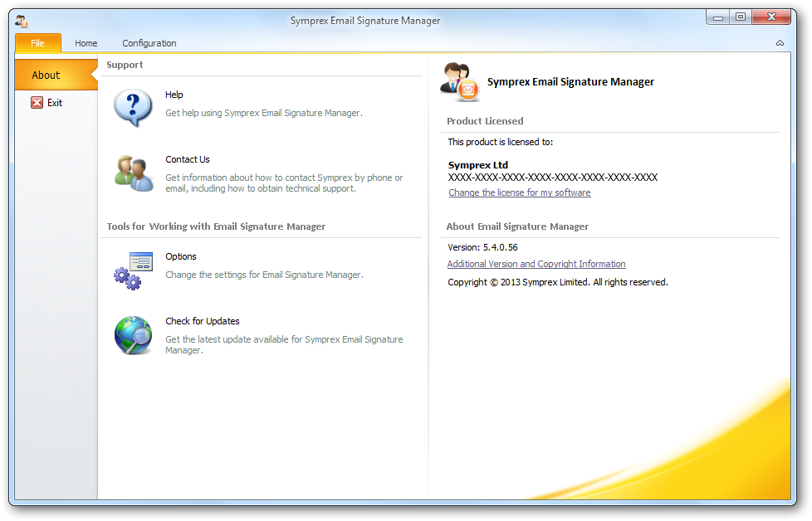
Task: Click the Support section heading
Action: click(x=125, y=65)
